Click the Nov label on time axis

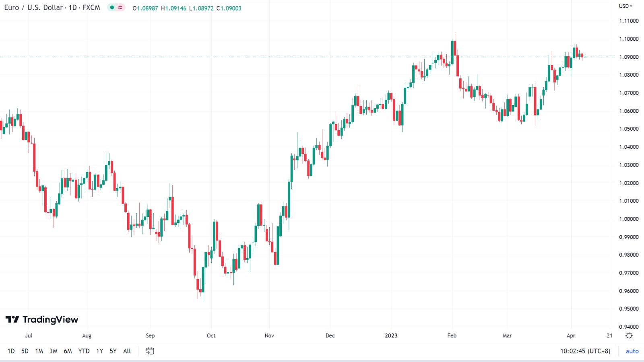(x=269, y=335)
